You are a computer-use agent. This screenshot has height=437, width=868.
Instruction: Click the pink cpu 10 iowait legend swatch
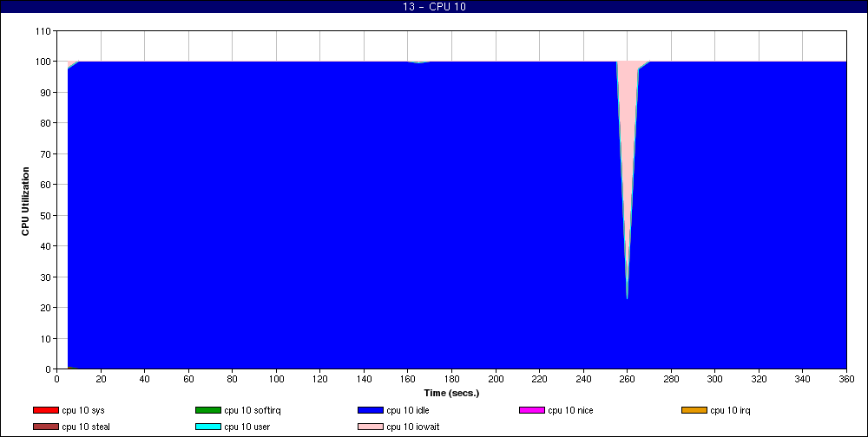tap(371, 427)
